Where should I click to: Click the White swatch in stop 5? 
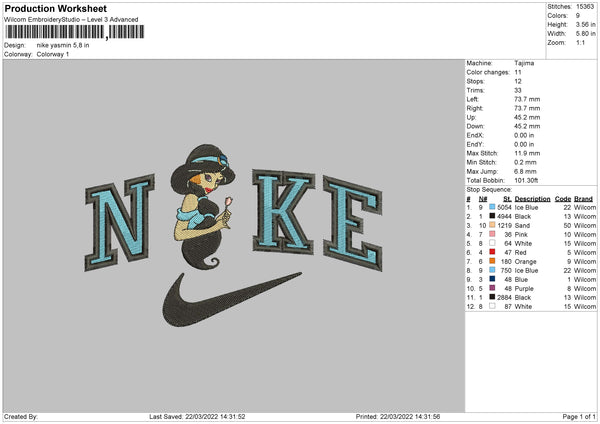[x=492, y=243]
